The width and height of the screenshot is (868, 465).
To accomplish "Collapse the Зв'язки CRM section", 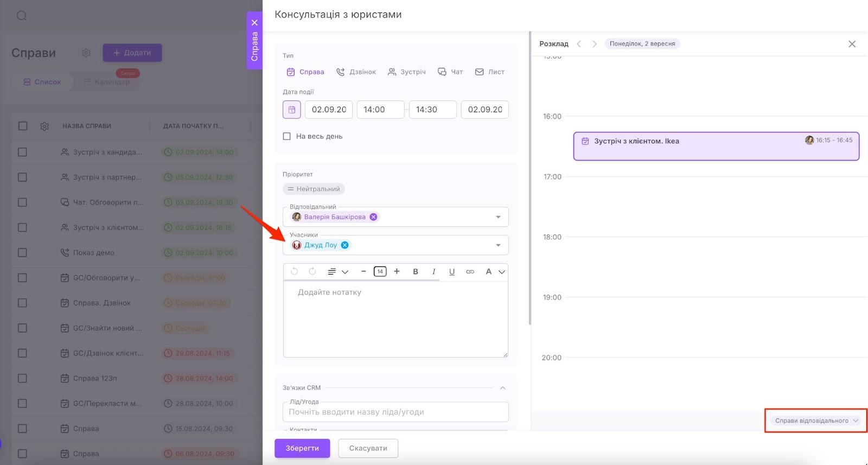I will pyautogui.click(x=502, y=388).
